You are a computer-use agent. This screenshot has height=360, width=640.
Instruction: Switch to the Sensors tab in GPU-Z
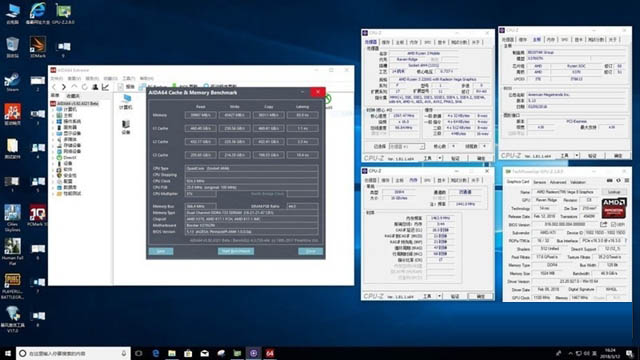[x=540, y=182]
